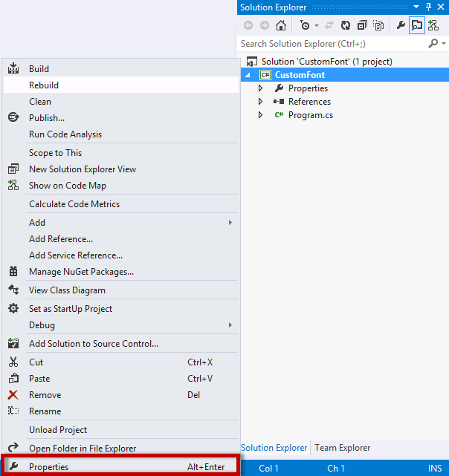Click the Search Solution Explorer input box
The height and width of the screenshot is (476, 449).
click(333, 44)
